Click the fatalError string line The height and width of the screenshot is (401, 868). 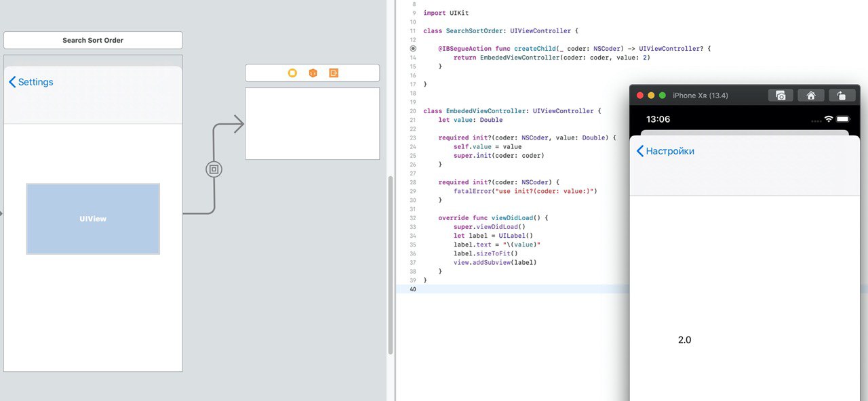pos(526,191)
